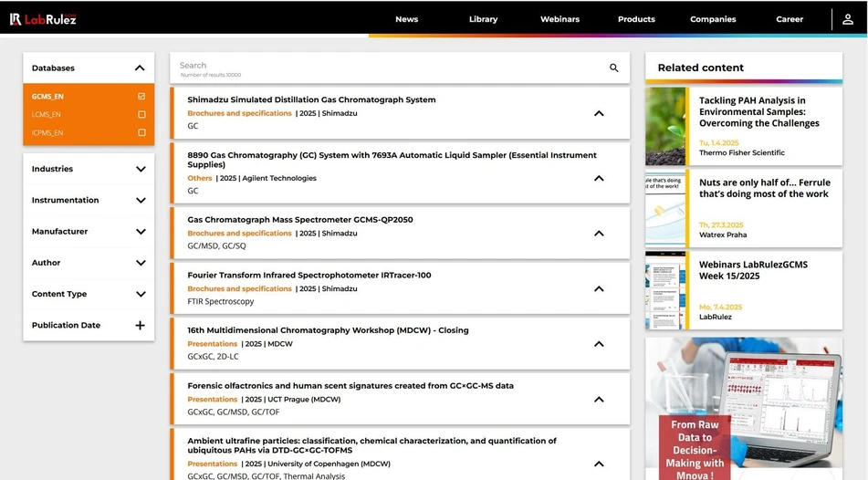Open the Library menu

pos(483,19)
